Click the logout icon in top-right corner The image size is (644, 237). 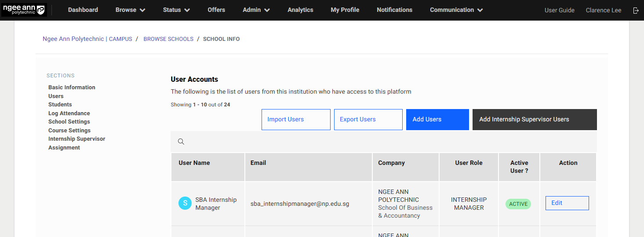point(636,11)
